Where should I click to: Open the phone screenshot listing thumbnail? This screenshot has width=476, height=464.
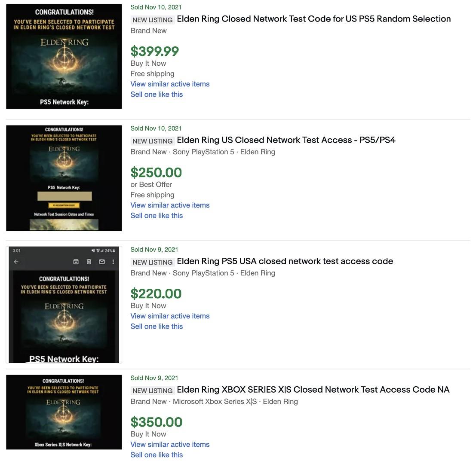(64, 305)
